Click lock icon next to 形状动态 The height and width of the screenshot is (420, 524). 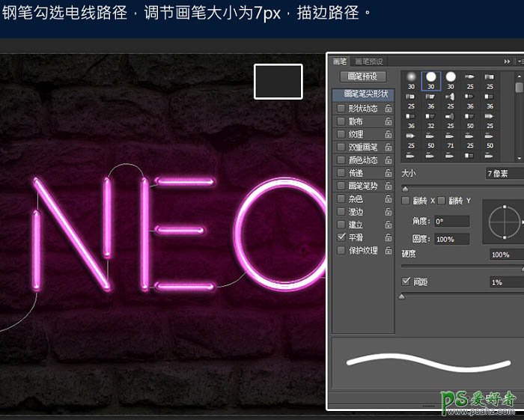pyautogui.click(x=389, y=109)
